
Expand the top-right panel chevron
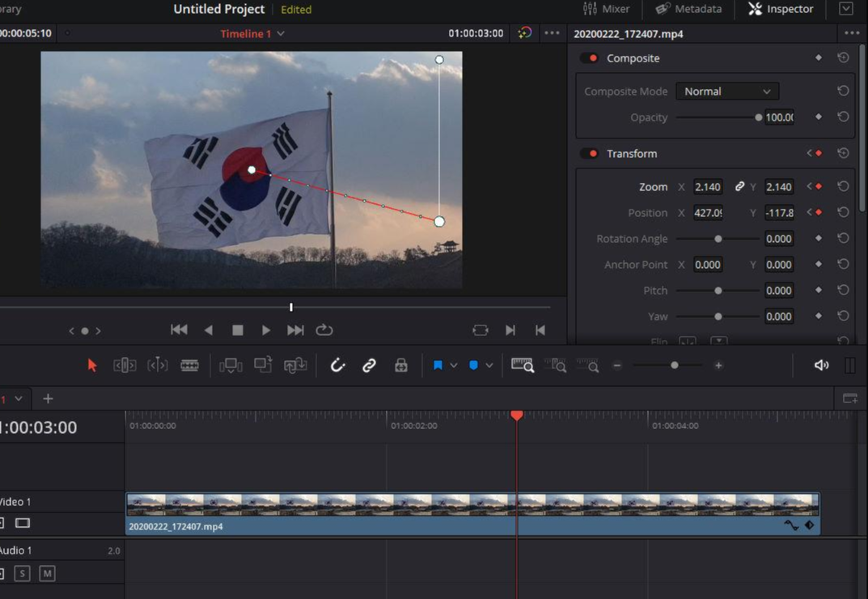pyautogui.click(x=846, y=8)
